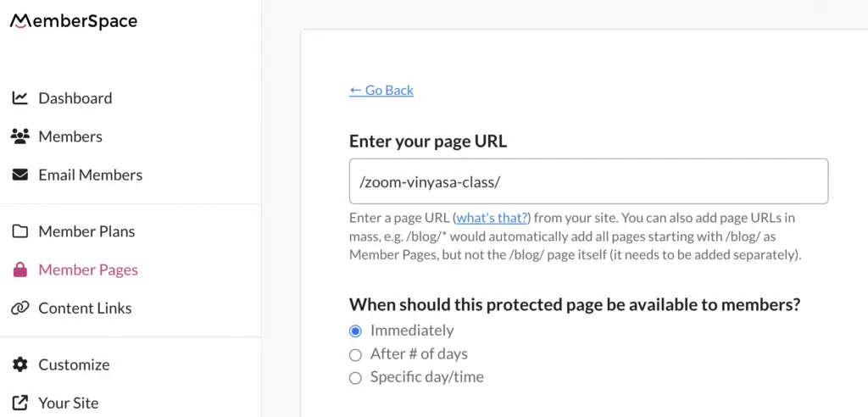Navigate to Content Links
The width and height of the screenshot is (868, 417).
[85, 308]
